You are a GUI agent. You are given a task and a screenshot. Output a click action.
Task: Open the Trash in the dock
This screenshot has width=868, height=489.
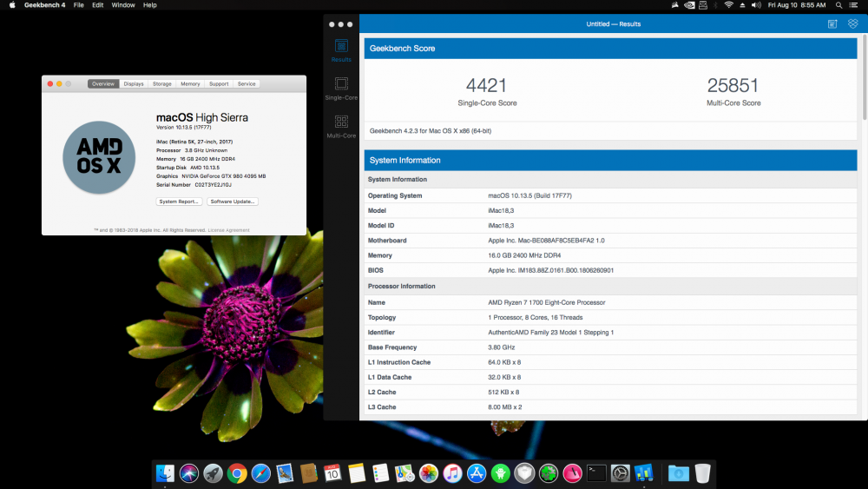point(702,473)
